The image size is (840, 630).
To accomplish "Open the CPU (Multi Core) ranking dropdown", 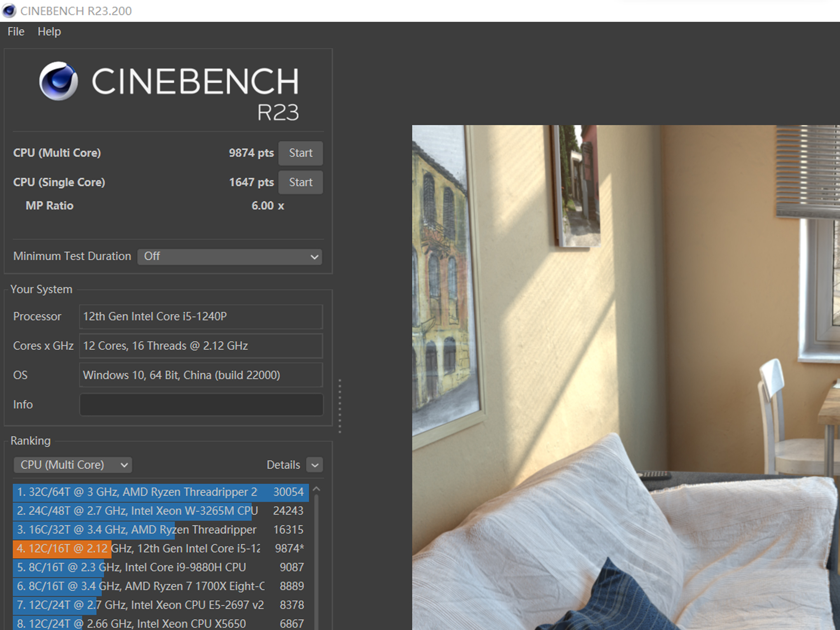I will [x=73, y=465].
